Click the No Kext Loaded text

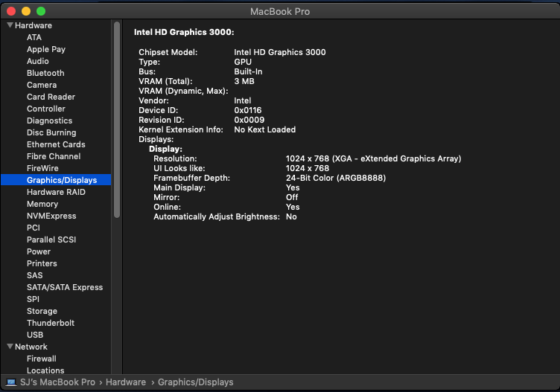click(x=264, y=129)
